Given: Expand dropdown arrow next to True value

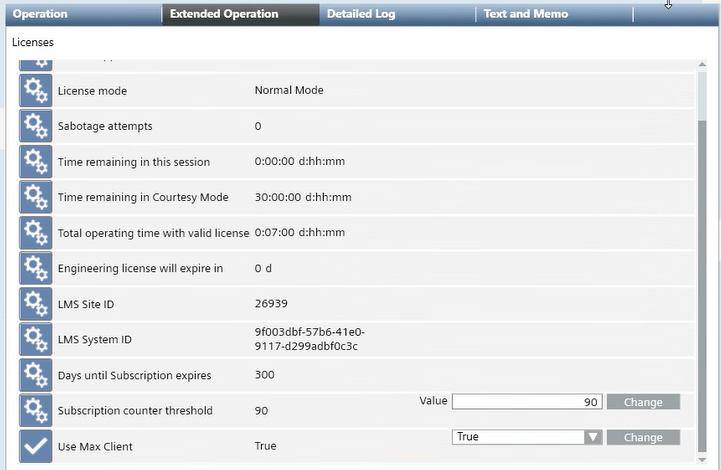Looking at the screenshot, I should coord(593,437).
